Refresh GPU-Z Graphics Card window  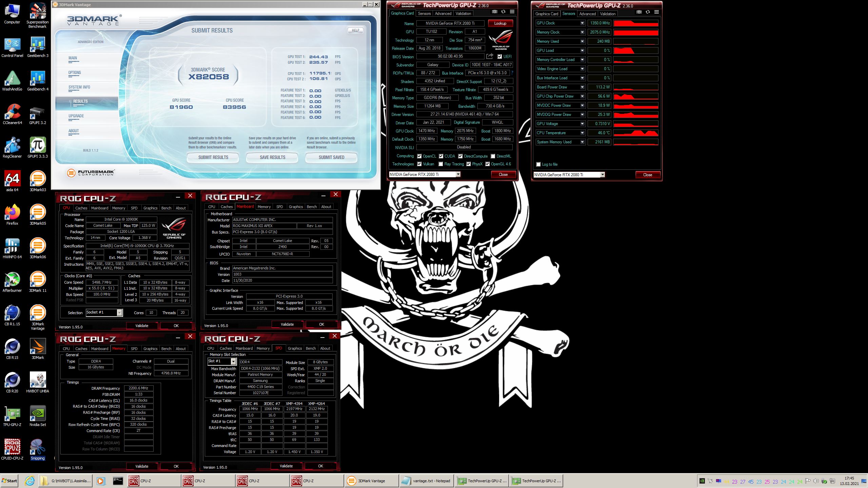click(x=503, y=12)
